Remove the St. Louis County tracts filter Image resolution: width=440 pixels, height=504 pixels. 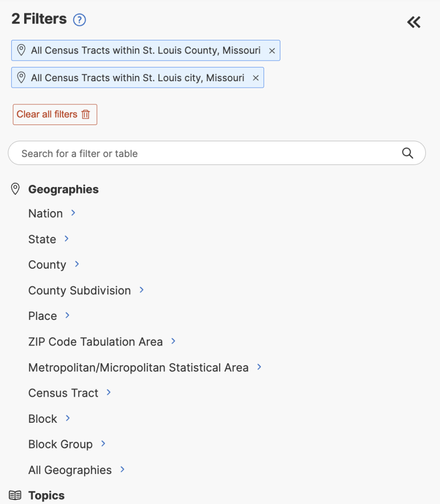tap(272, 51)
